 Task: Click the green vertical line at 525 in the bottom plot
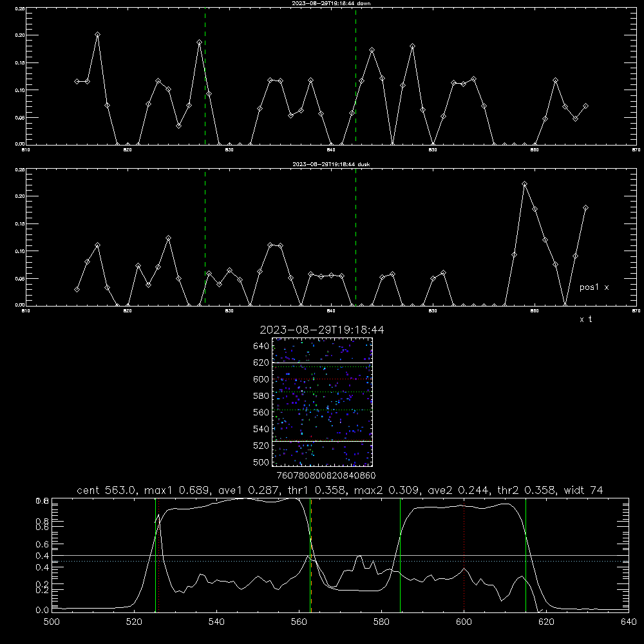pos(156,555)
